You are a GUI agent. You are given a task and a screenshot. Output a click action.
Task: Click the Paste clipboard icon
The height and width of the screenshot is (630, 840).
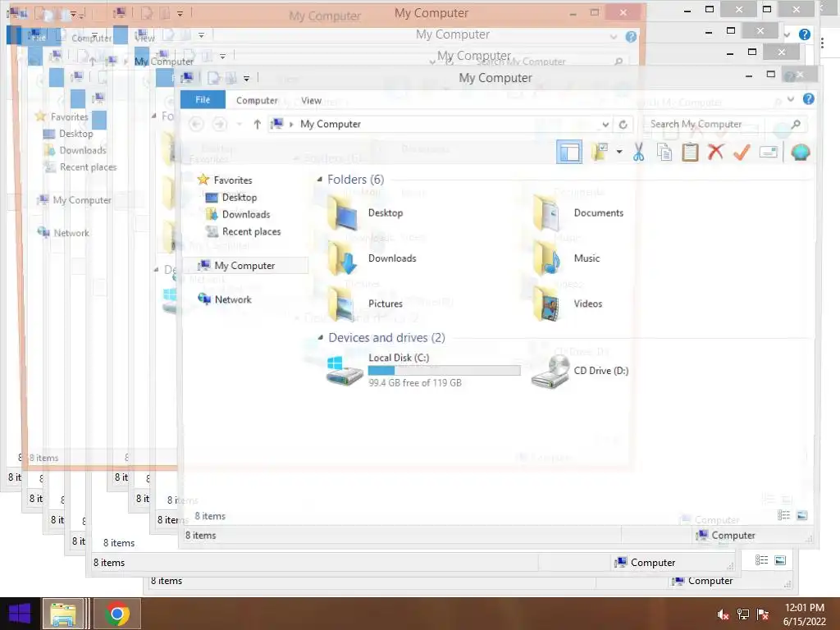coord(690,153)
